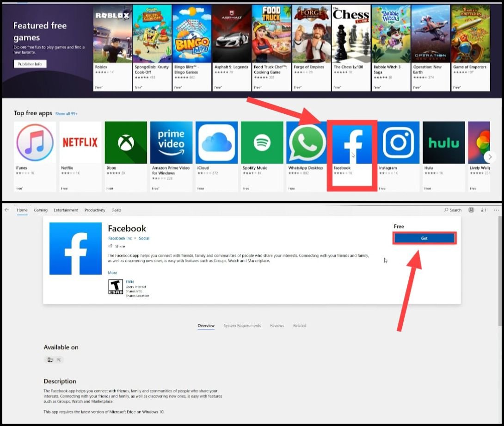The height and width of the screenshot is (426, 504).
Task: Select the Home tab
Action: click(x=22, y=210)
